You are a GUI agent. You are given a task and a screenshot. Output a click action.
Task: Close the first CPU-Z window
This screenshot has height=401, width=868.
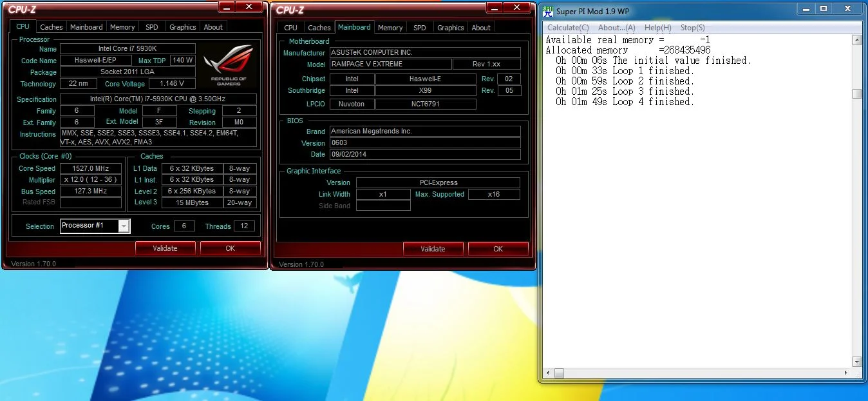tap(249, 6)
